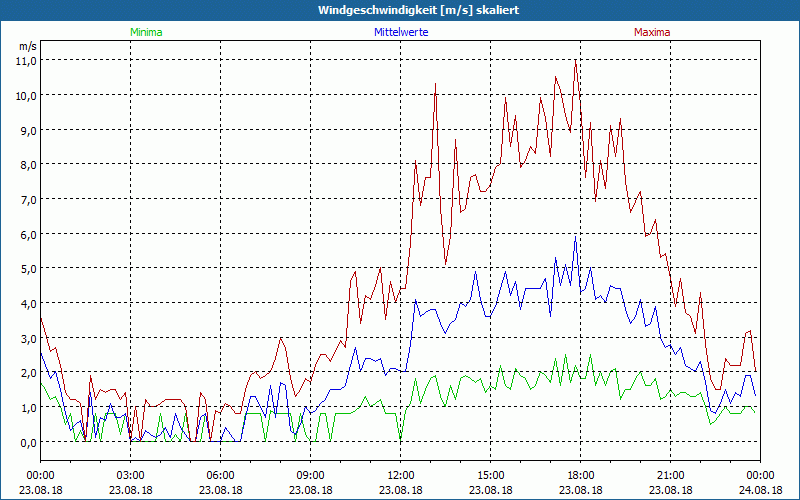Click the red Maxima legend label

[653, 32]
